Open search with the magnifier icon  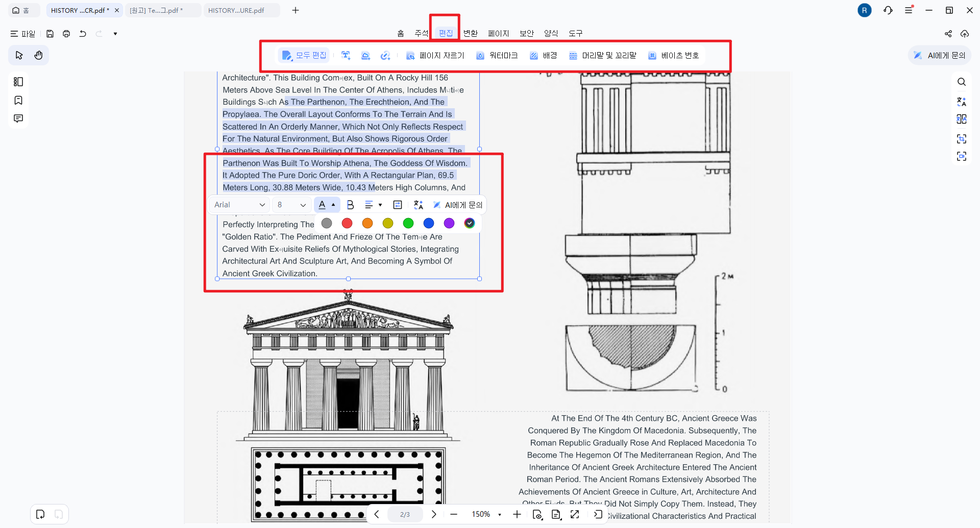pyautogui.click(x=962, y=82)
